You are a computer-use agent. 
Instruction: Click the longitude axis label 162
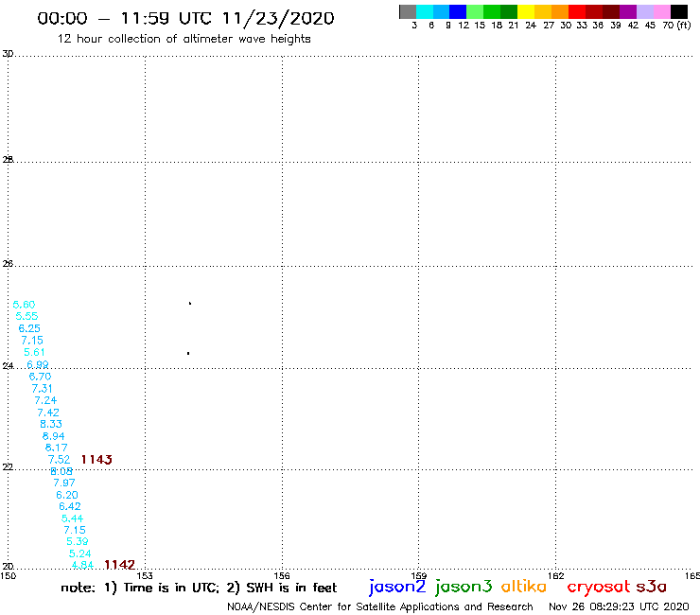click(556, 575)
